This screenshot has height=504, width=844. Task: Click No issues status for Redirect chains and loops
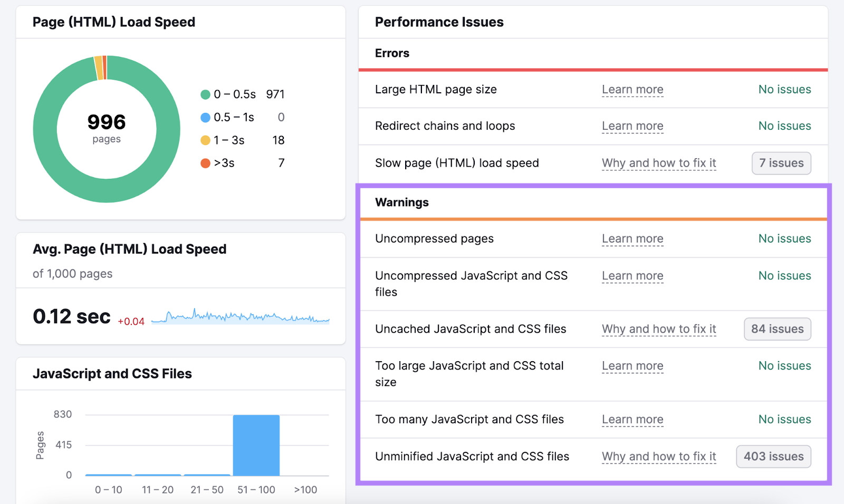tap(785, 126)
